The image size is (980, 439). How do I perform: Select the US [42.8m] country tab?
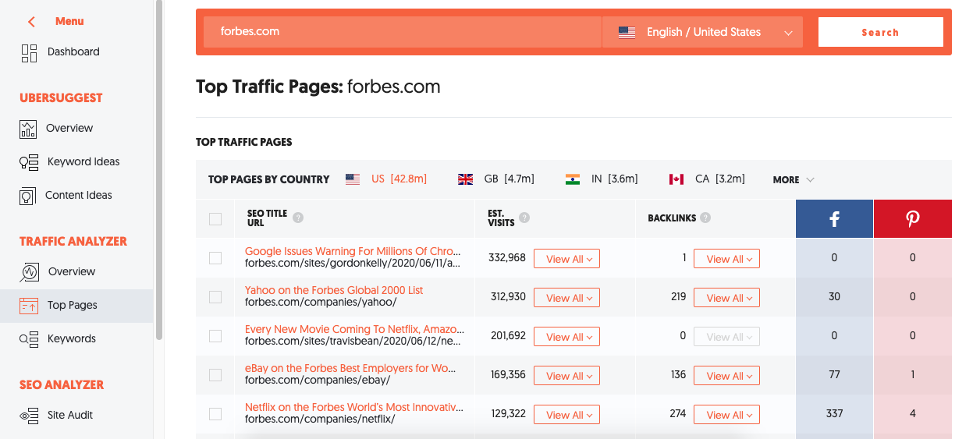[x=386, y=179]
